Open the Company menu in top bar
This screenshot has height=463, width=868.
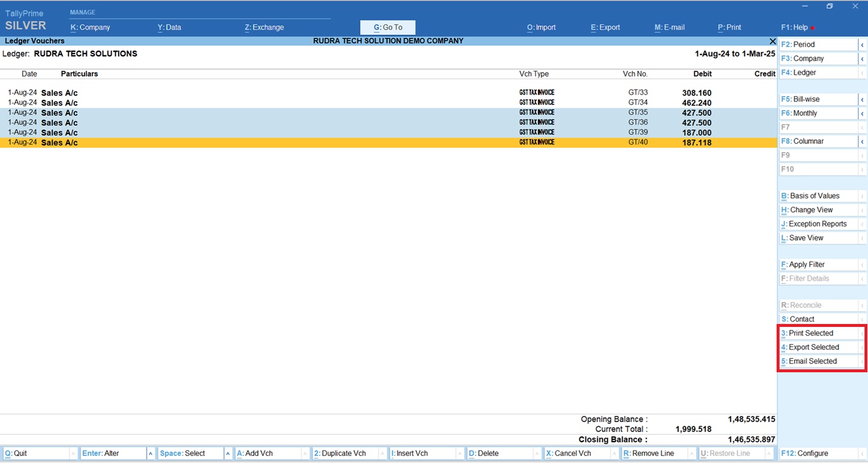tap(90, 27)
